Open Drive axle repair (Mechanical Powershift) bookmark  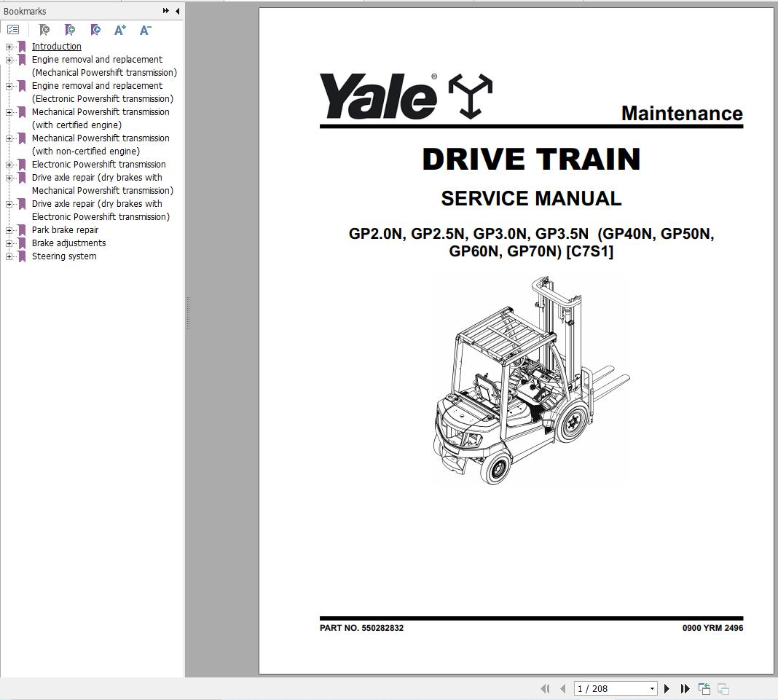(x=103, y=184)
